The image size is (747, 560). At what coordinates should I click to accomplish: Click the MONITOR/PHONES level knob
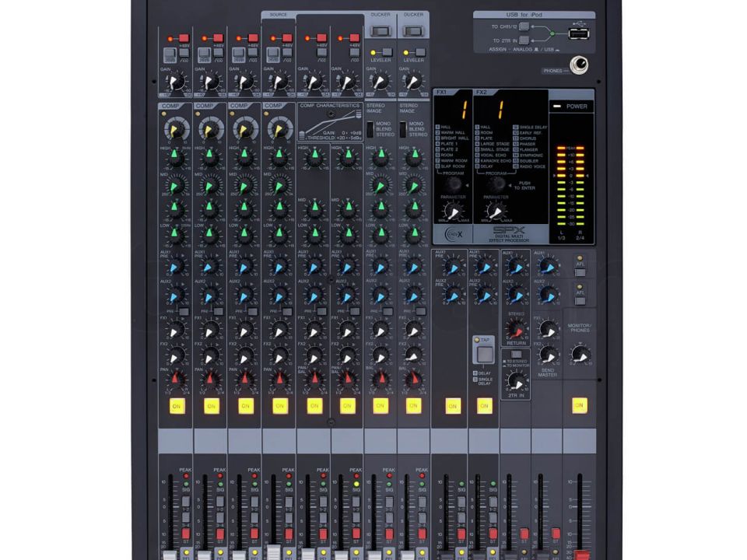click(579, 353)
